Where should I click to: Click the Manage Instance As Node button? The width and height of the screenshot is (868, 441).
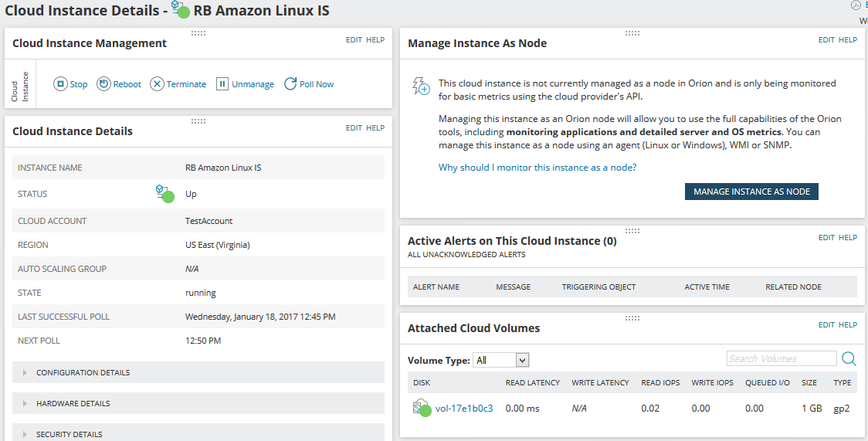(x=751, y=192)
